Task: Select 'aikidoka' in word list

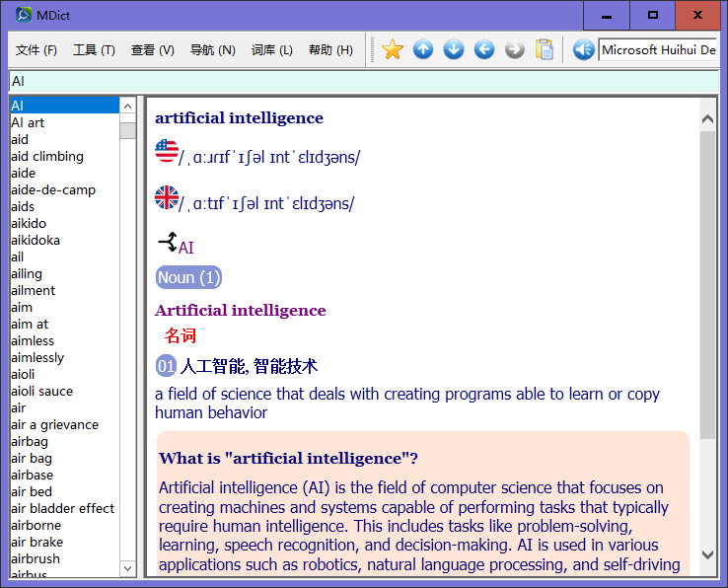Action: (x=64, y=240)
